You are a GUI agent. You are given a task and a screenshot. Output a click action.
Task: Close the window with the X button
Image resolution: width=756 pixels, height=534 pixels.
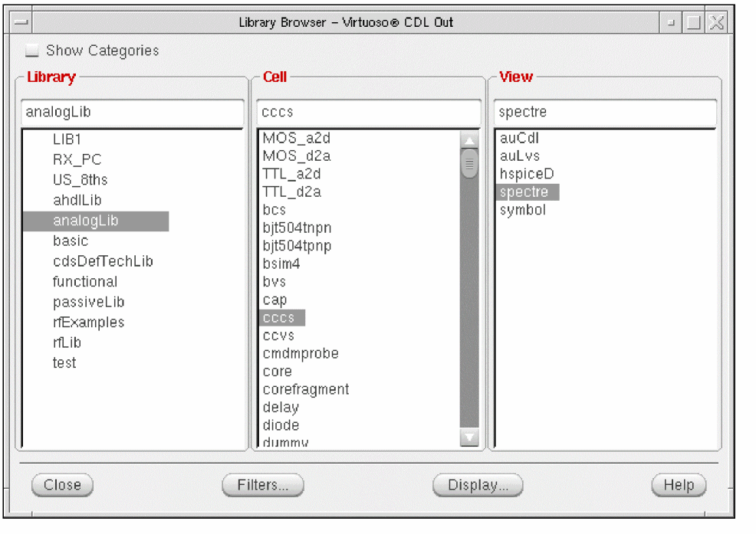coord(717,22)
